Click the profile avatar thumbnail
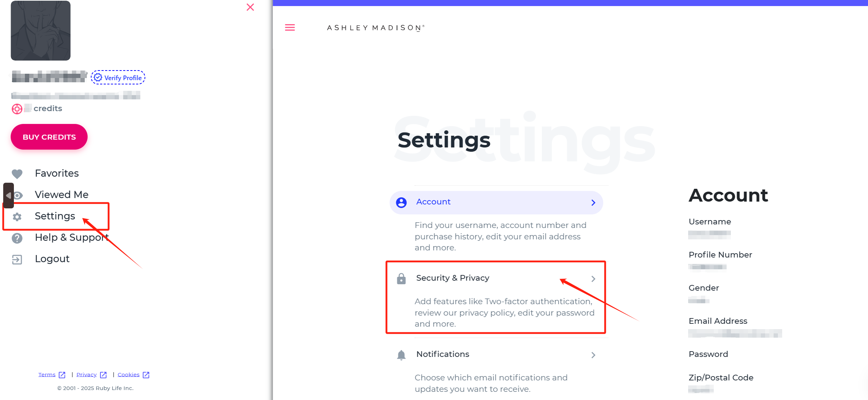Viewport: 868px width, 400px height. click(x=41, y=30)
